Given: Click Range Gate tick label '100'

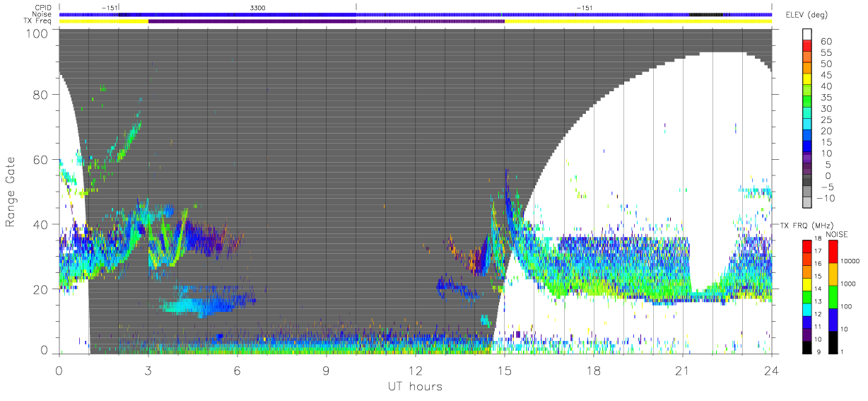Looking at the screenshot, I should pos(37,33).
